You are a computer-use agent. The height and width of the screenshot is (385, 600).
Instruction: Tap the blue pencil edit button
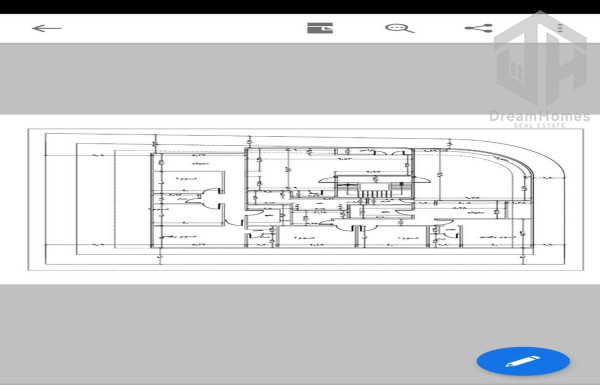click(523, 361)
